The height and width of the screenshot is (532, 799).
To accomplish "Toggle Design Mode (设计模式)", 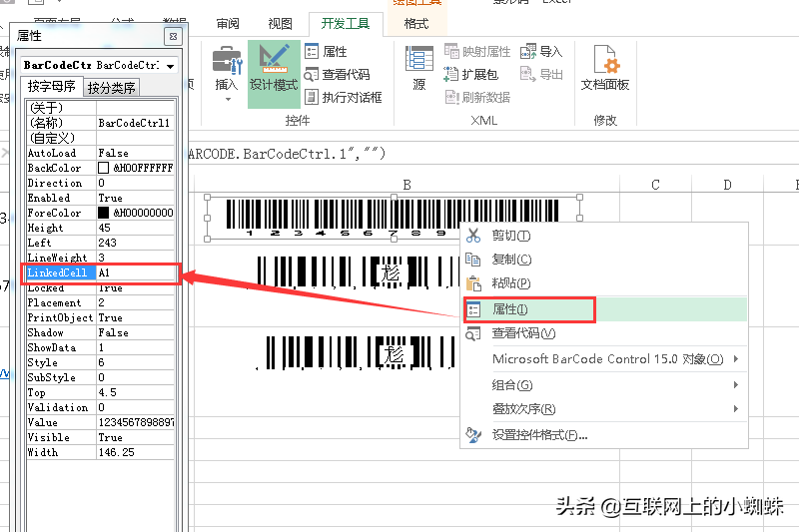I will pyautogui.click(x=274, y=74).
